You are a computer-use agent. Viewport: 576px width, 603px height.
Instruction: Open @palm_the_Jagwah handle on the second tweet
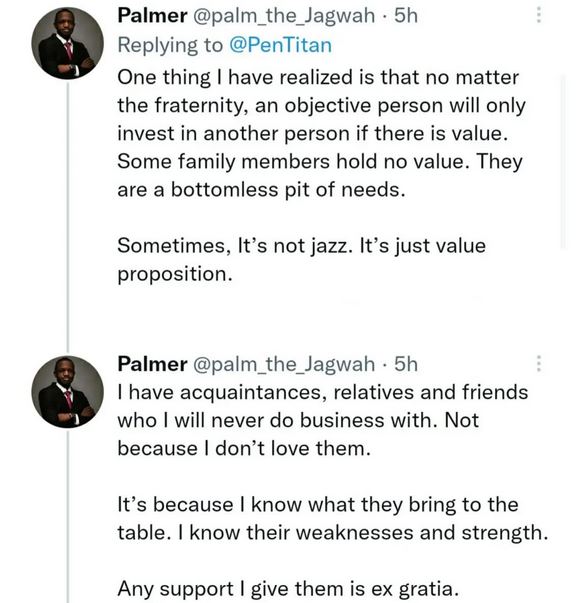pos(283,364)
